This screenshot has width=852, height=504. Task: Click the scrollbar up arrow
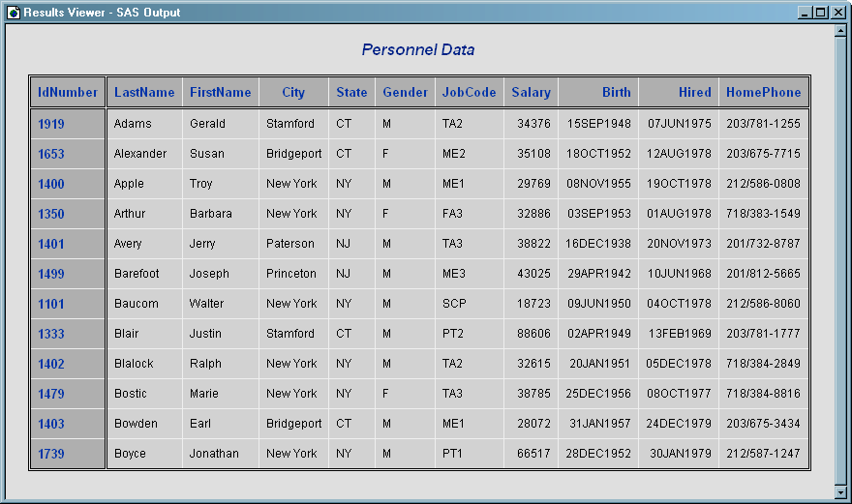point(840,31)
